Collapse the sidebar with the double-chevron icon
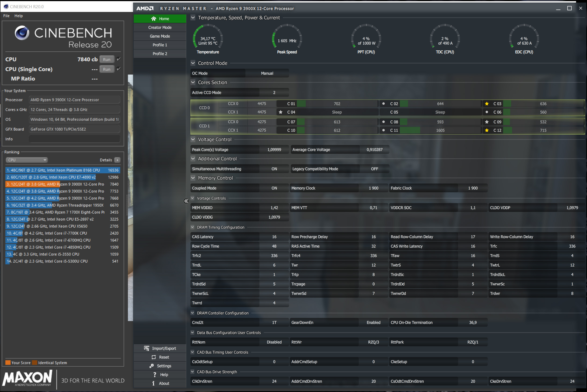Screen dimensions: 587x392 [186, 201]
